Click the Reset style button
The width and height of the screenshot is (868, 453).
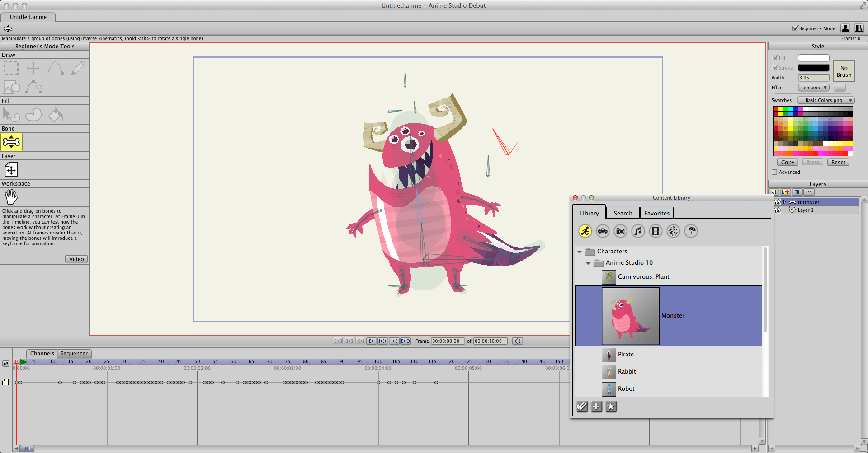pyautogui.click(x=838, y=162)
